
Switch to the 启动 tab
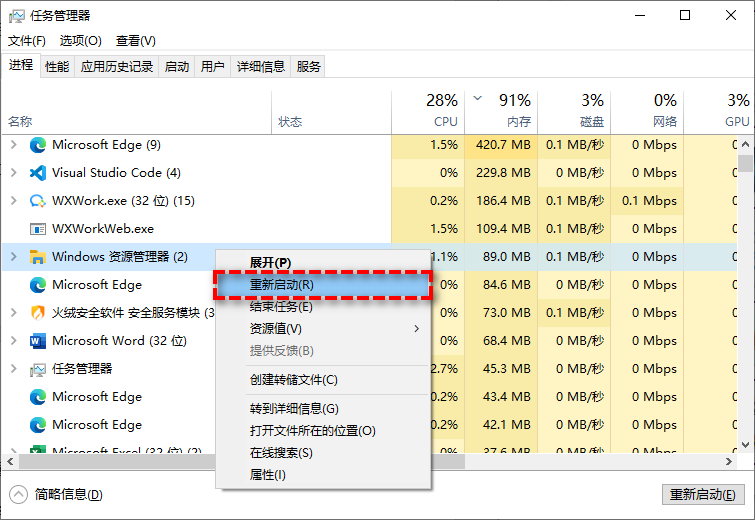click(x=177, y=66)
